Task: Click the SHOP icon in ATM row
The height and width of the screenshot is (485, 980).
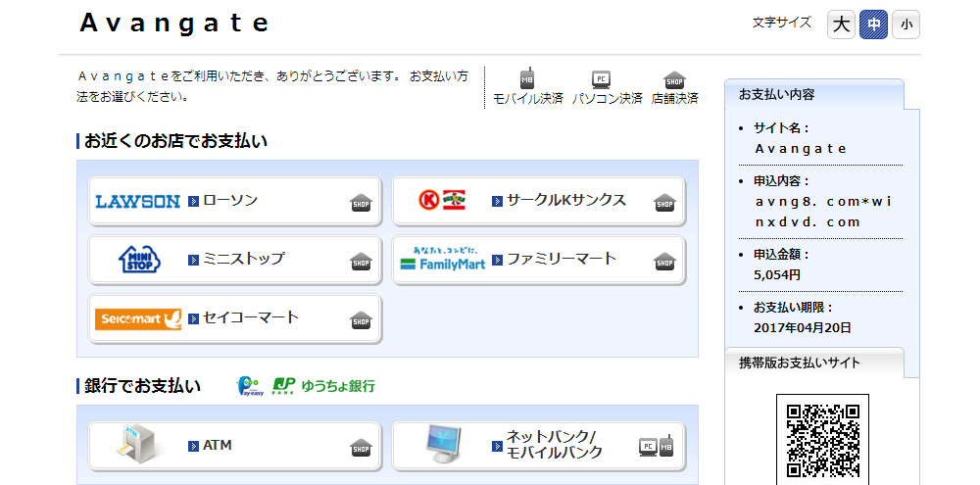Action: (x=361, y=447)
